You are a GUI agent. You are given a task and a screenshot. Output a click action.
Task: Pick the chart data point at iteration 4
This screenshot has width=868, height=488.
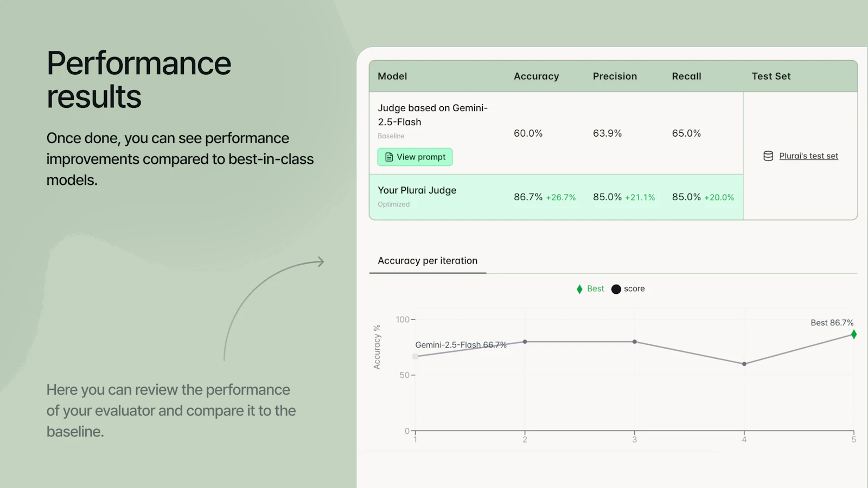point(744,364)
